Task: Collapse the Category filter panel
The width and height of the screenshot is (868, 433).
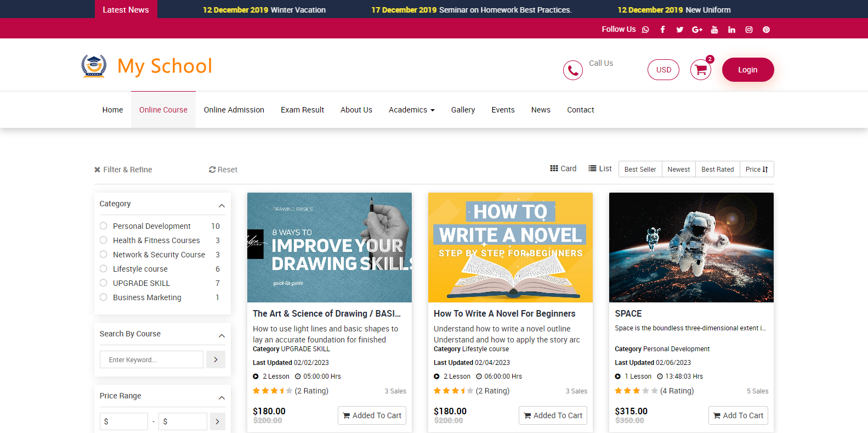Action: pyautogui.click(x=222, y=206)
